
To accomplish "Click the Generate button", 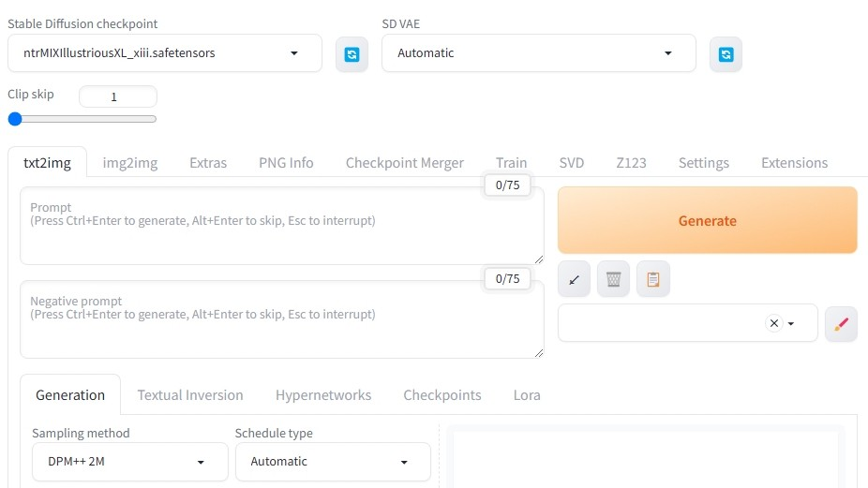I will tap(708, 220).
